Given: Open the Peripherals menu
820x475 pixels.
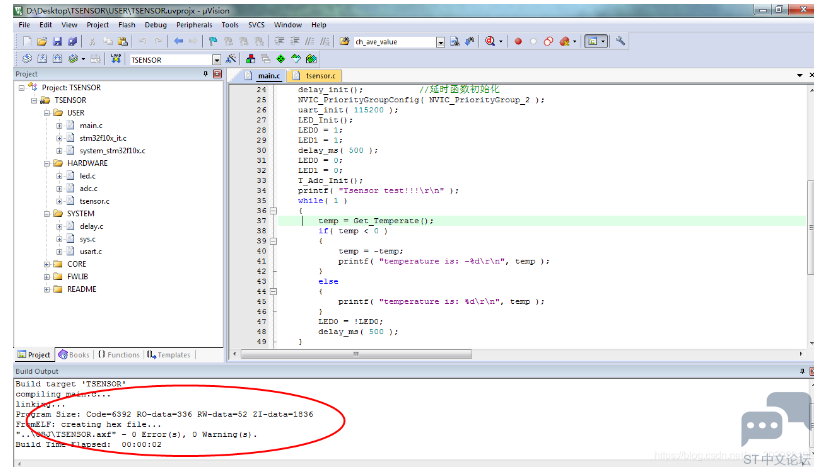Looking at the screenshot, I should (194, 25).
